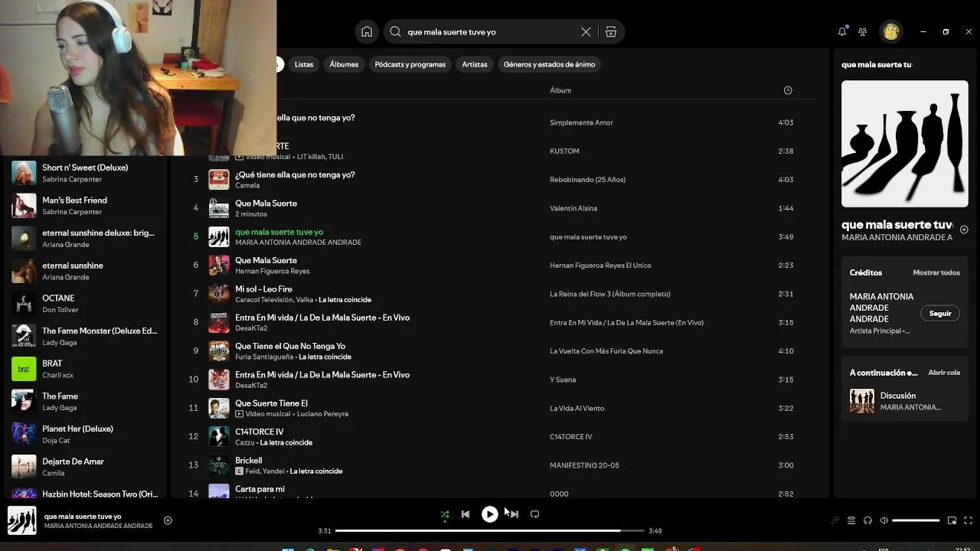980x551 pixels.
Task: Sort by the duration clock column header
Action: pyautogui.click(x=788, y=90)
